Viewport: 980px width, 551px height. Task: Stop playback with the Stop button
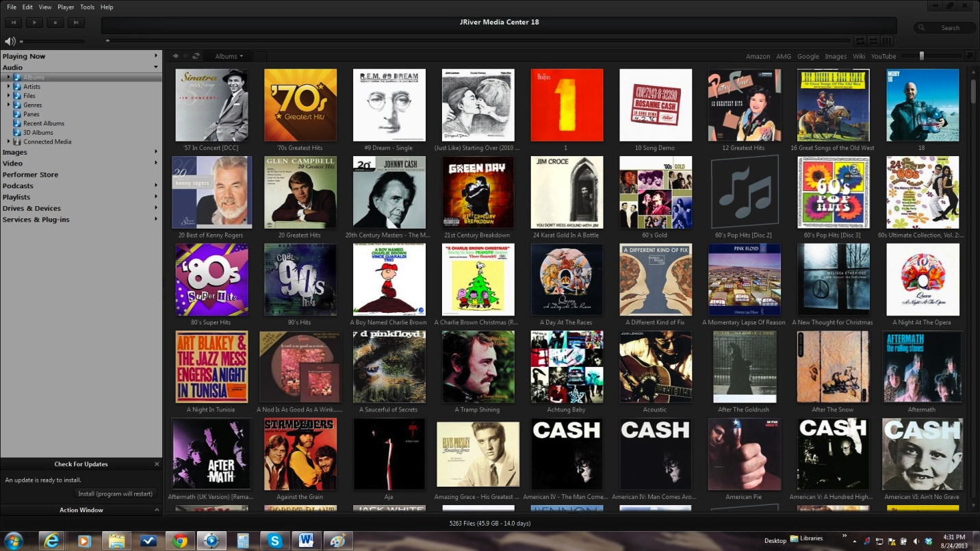[55, 23]
